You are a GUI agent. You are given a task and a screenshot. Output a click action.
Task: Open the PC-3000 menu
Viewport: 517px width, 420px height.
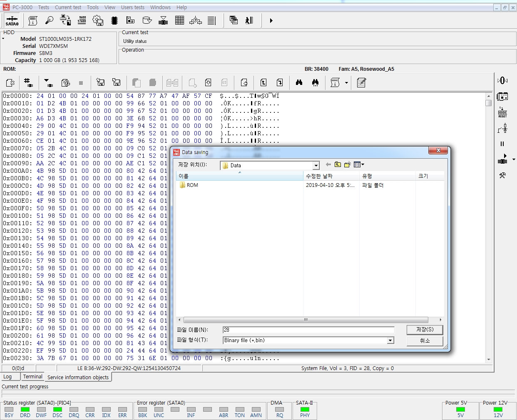[x=22, y=7]
